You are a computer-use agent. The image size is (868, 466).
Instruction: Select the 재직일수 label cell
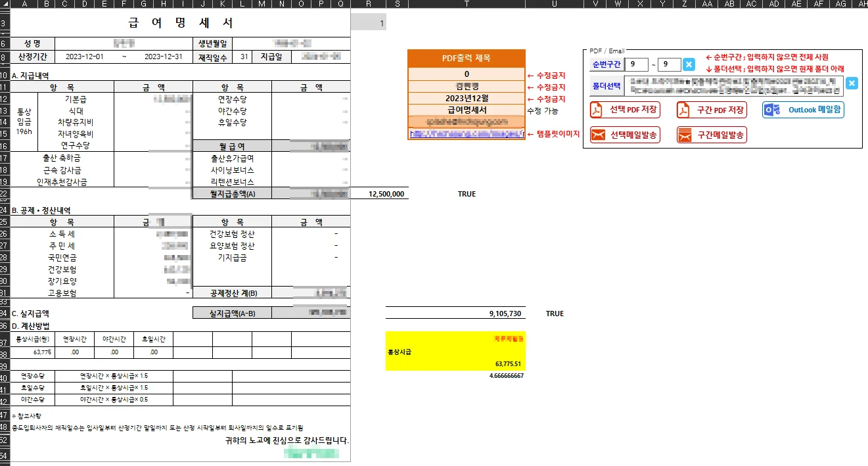pyautogui.click(x=213, y=57)
